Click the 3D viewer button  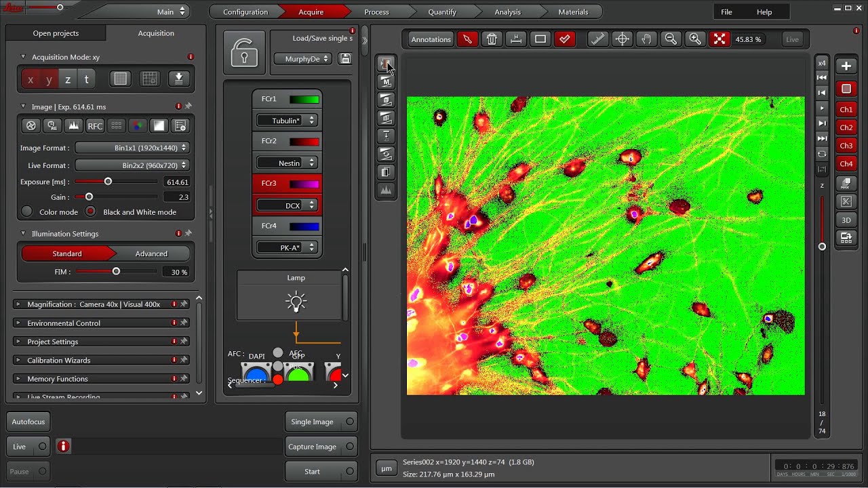click(846, 220)
